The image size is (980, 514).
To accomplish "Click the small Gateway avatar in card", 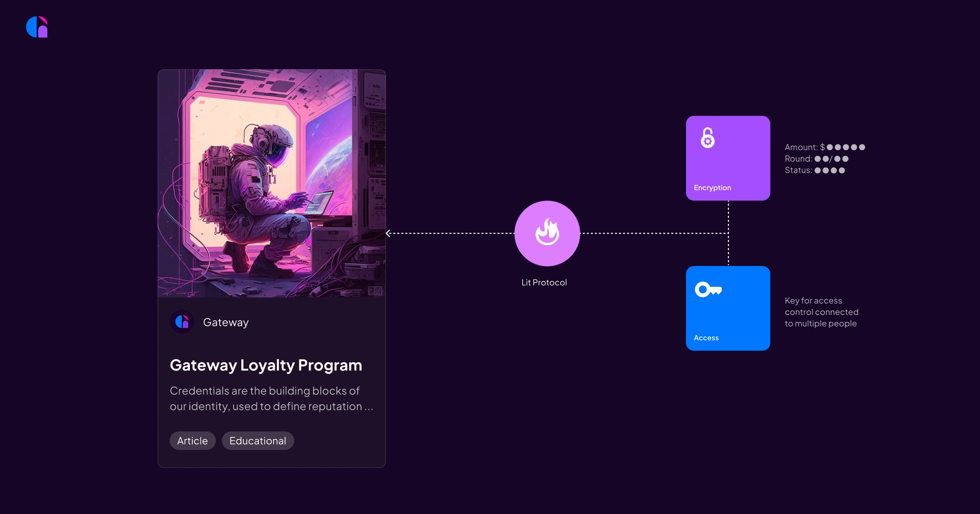I will pyautogui.click(x=182, y=322).
